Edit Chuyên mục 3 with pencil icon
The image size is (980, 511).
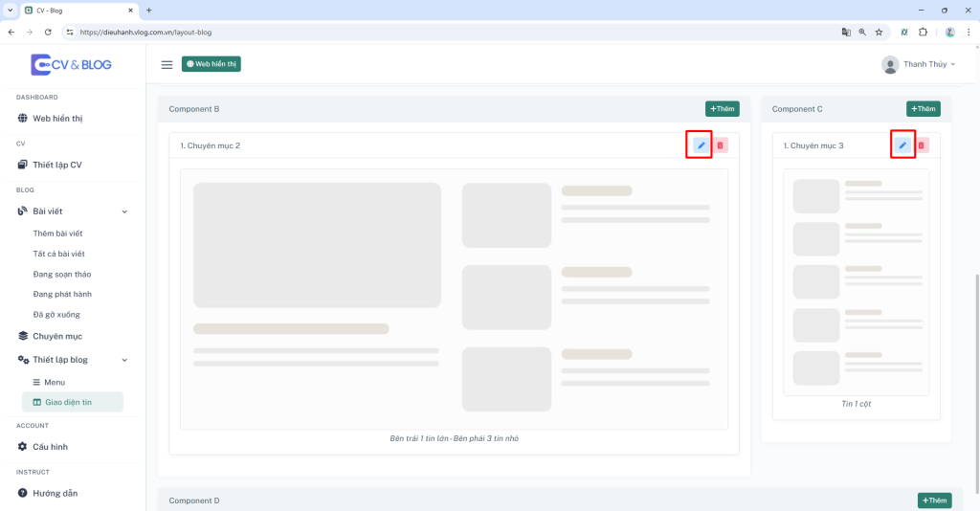pyautogui.click(x=902, y=145)
